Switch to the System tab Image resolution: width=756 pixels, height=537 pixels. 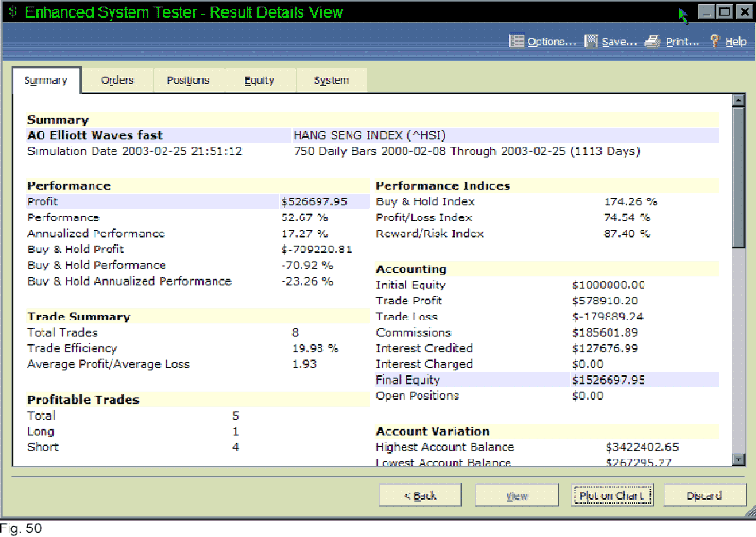(332, 80)
